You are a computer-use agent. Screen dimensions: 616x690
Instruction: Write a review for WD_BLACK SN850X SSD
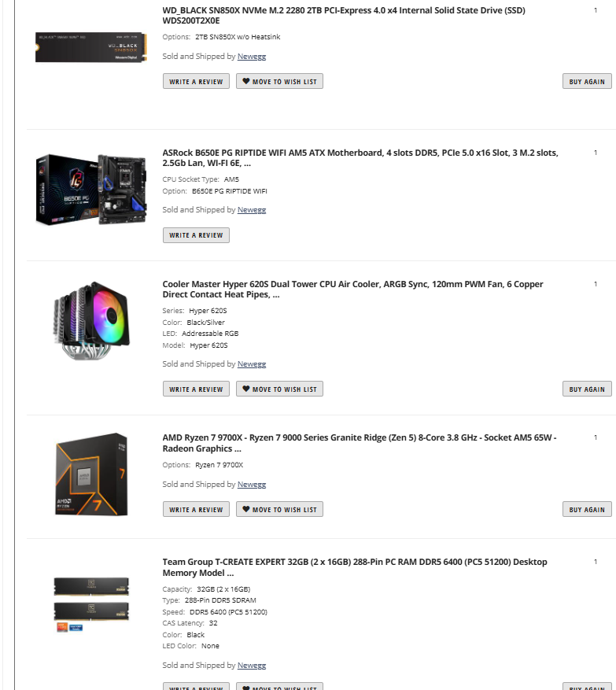[196, 81]
